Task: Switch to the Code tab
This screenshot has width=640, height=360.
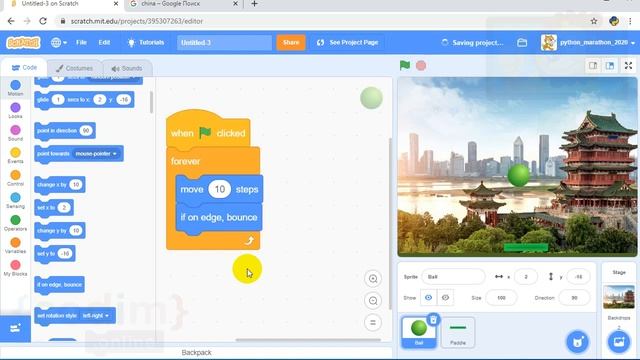Action: coord(24,68)
